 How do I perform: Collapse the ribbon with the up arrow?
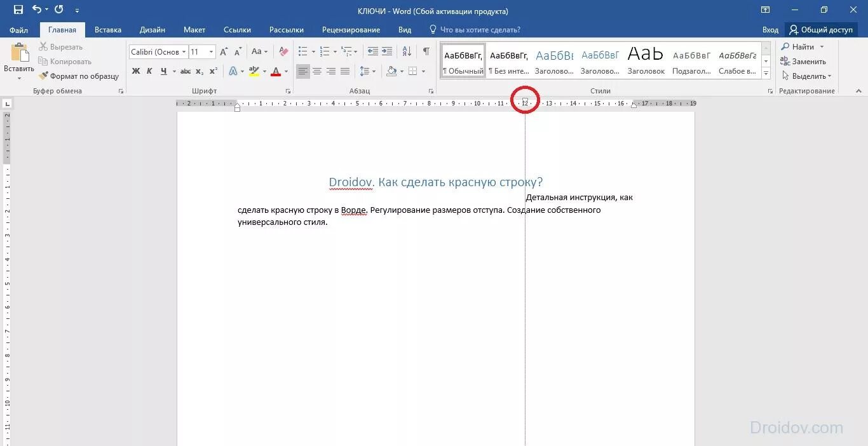[859, 91]
